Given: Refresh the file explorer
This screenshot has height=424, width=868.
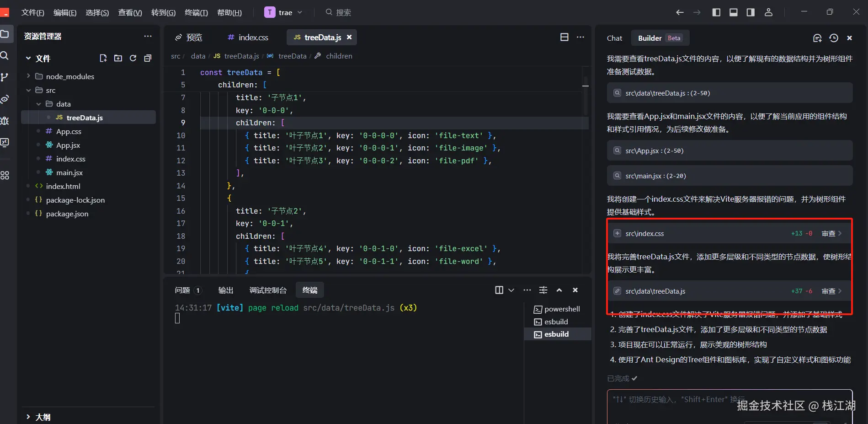Looking at the screenshot, I should pyautogui.click(x=133, y=58).
